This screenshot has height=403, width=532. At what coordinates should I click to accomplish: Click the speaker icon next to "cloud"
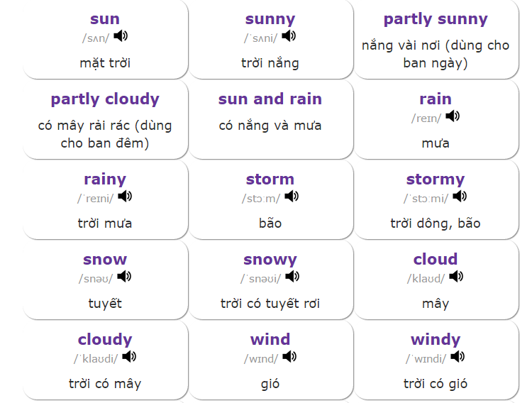(x=456, y=277)
